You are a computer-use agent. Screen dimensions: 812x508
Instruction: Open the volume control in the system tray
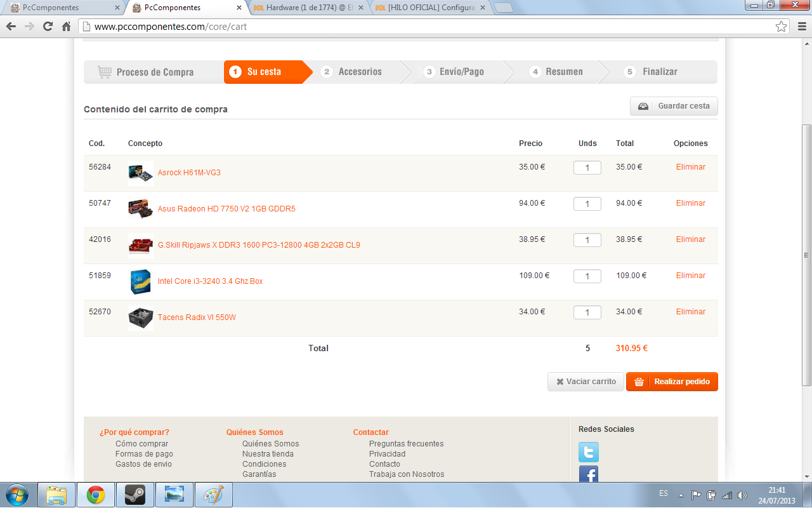742,495
